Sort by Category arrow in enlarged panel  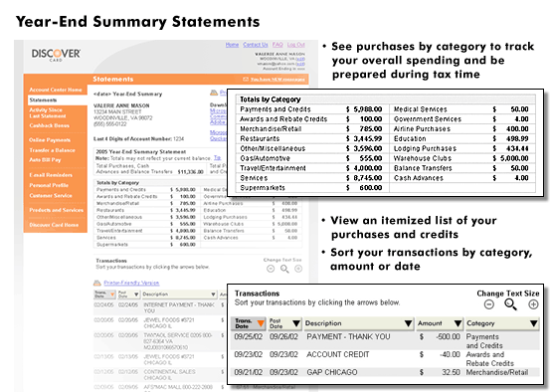tap(533, 323)
